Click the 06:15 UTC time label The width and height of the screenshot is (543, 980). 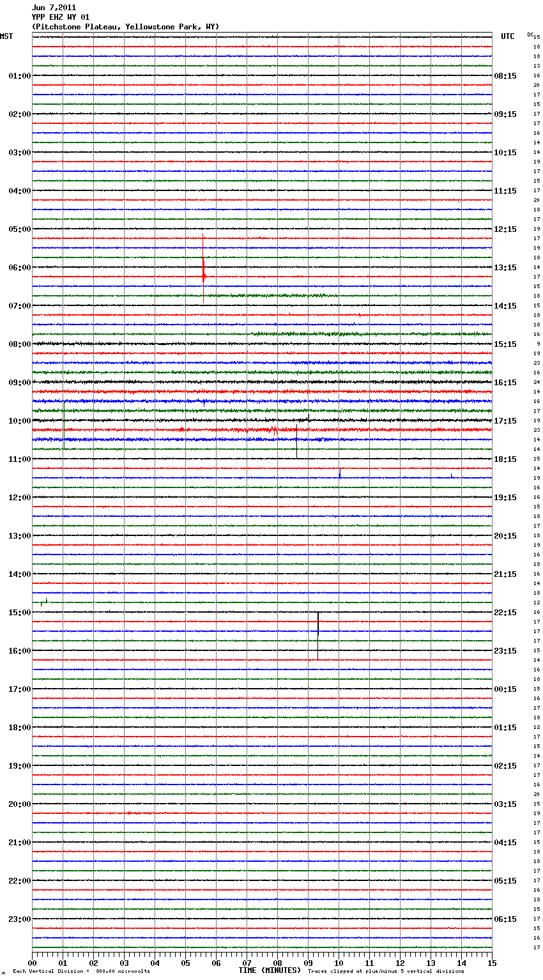click(x=505, y=919)
